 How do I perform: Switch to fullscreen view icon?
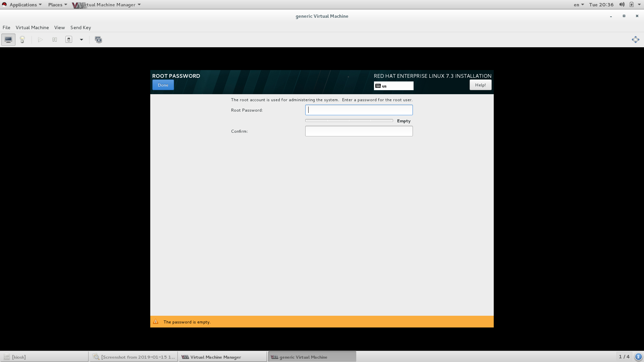pos(635,40)
